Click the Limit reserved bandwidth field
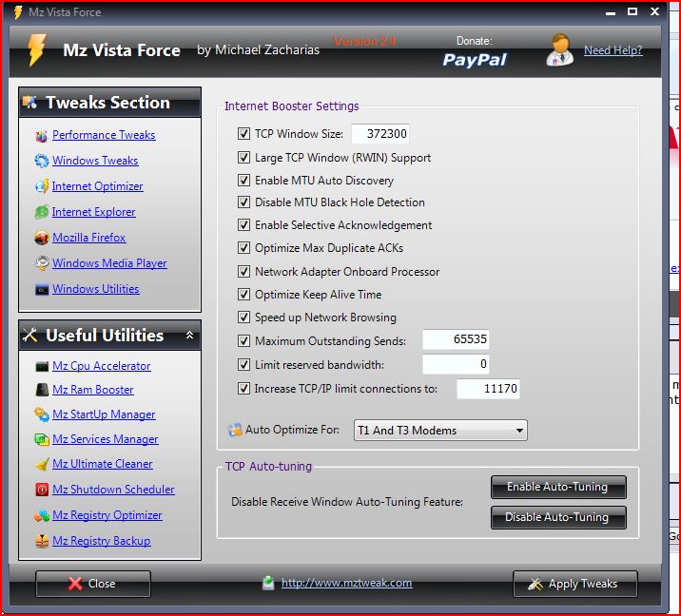This screenshot has height=616, width=681. 456,364
